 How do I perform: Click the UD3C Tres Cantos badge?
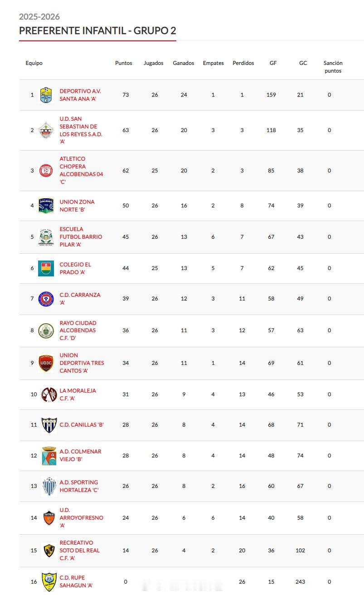(46, 363)
